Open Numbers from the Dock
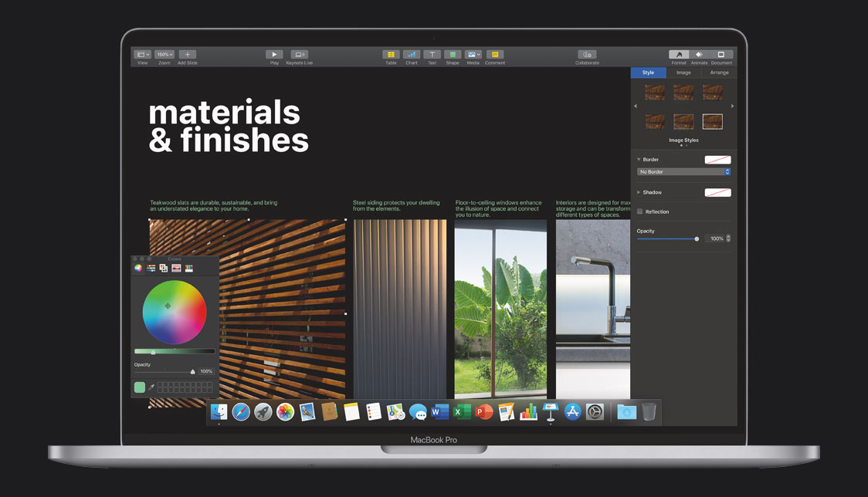The width and height of the screenshot is (868, 497). tap(528, 412)
